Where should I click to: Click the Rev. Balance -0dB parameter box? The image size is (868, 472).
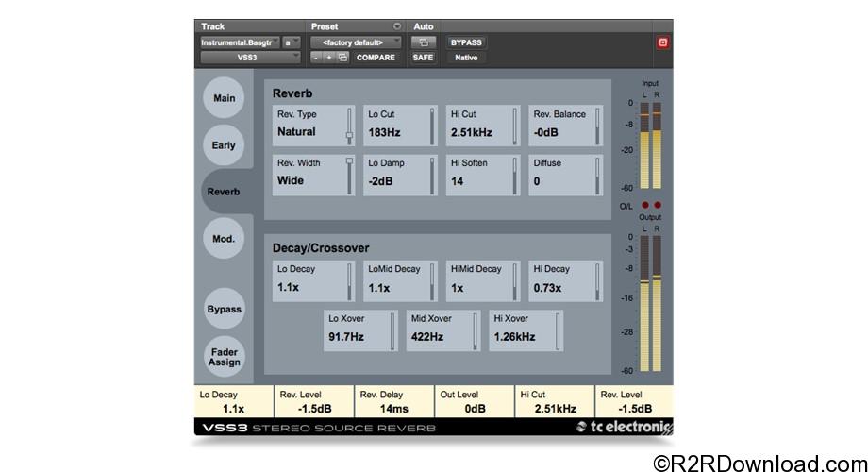pos(566,126)
